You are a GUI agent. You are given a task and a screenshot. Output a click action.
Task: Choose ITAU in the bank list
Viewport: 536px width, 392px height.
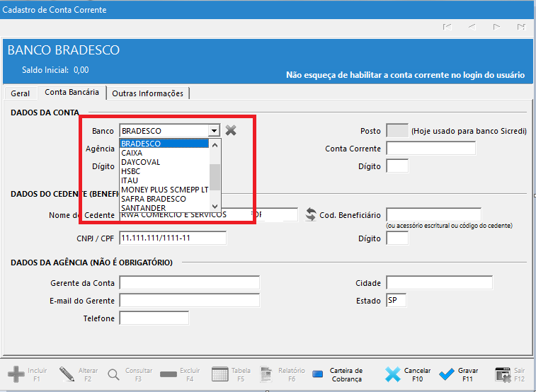164,180
